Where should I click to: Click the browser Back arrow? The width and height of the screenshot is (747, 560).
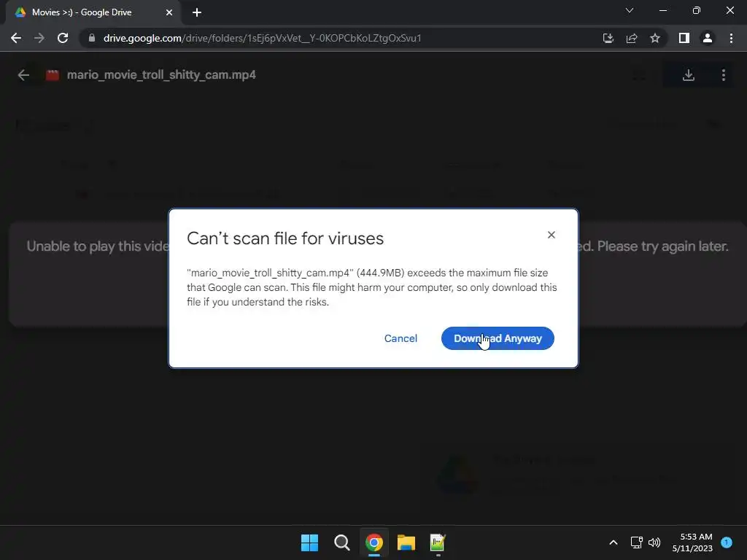16,38
